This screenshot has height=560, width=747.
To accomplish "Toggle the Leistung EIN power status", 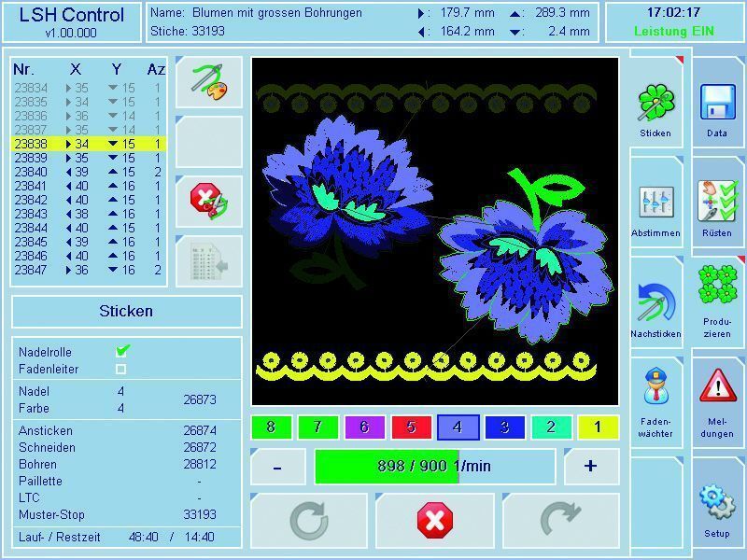I will point(676,29).
